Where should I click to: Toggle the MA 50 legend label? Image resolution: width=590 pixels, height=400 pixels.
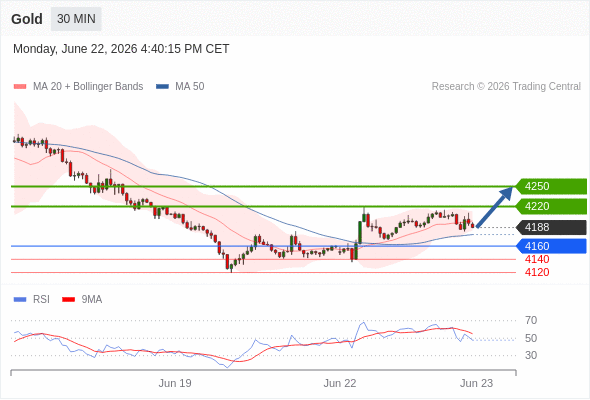[x=190, y=87]
